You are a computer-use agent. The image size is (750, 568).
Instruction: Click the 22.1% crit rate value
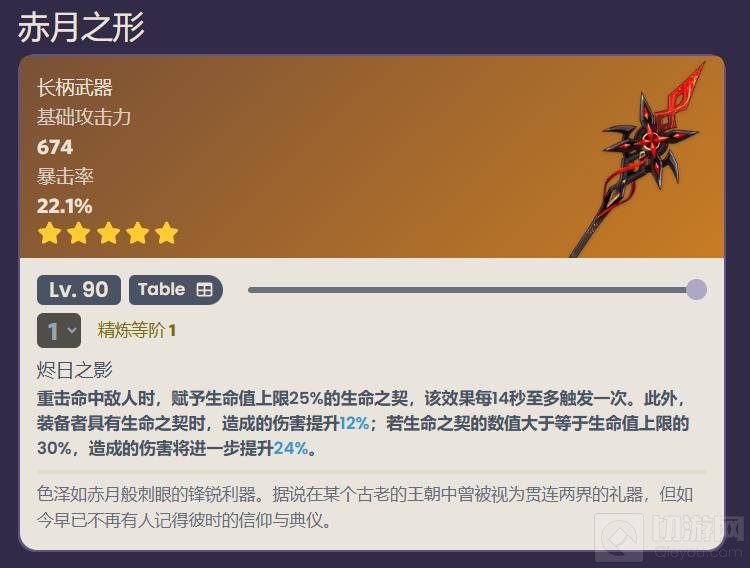(65, 206)
